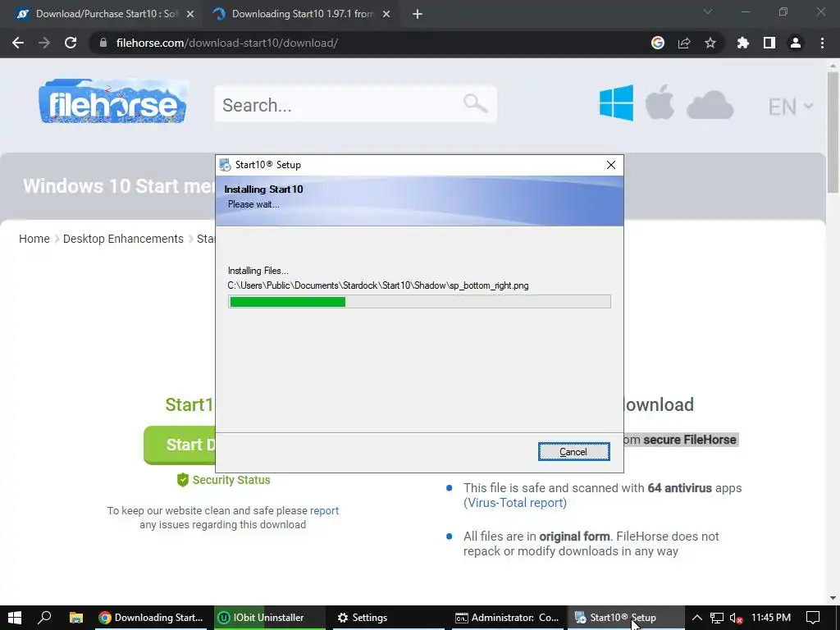Image resolution: width=840 pixels, height=630 pixels.
Task: Select Start10 Setup taskbar item
Action: pyautogui.click(x=626, y=618)
